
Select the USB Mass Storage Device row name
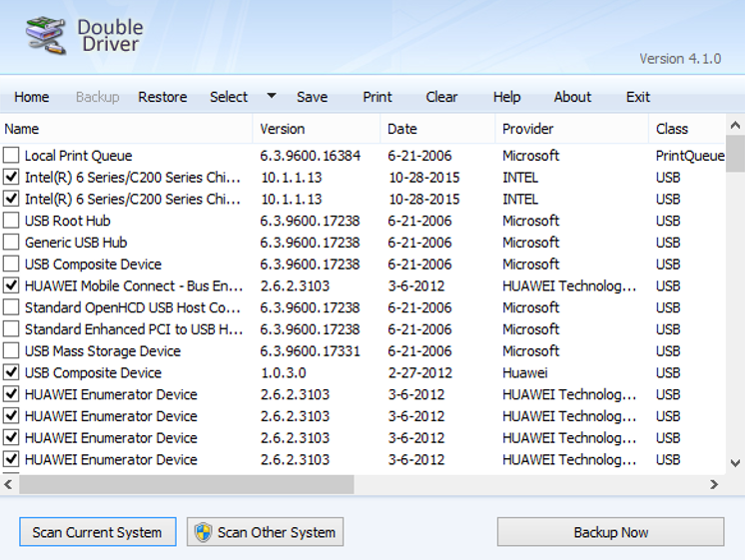[x=103, y=351]
